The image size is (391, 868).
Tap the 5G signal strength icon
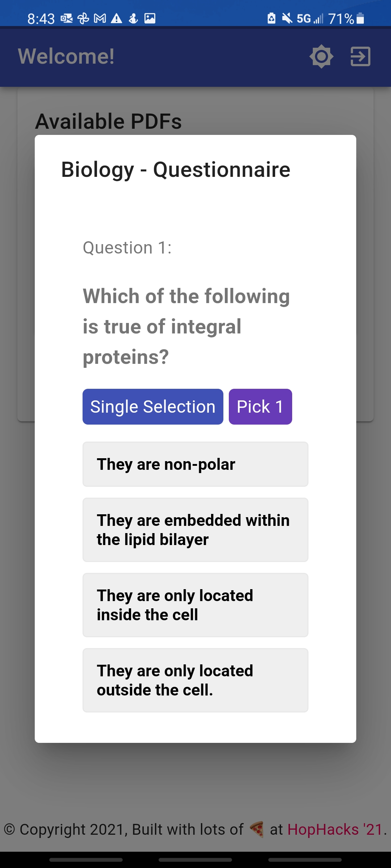click(x=310, y=18)
